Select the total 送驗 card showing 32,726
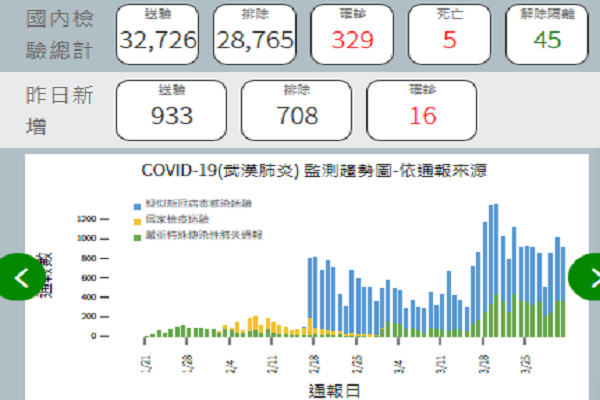600x400 pixels. (157, 34)
